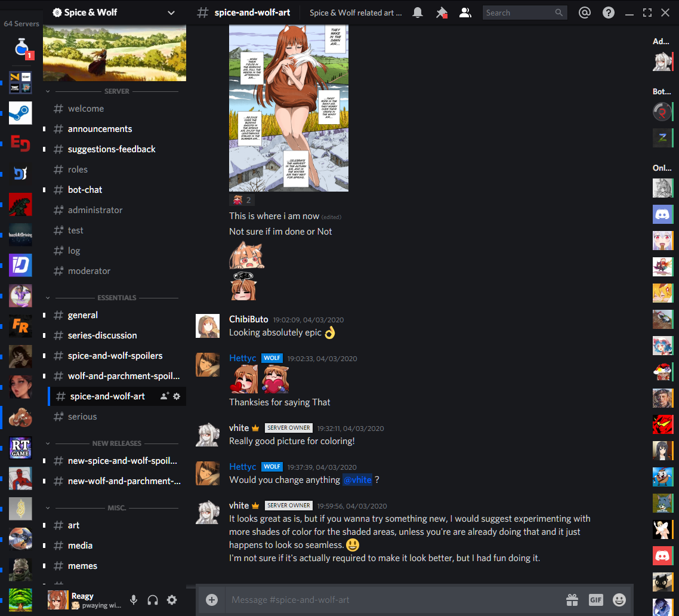Open the announcements channel

click(x=116, y=129)
